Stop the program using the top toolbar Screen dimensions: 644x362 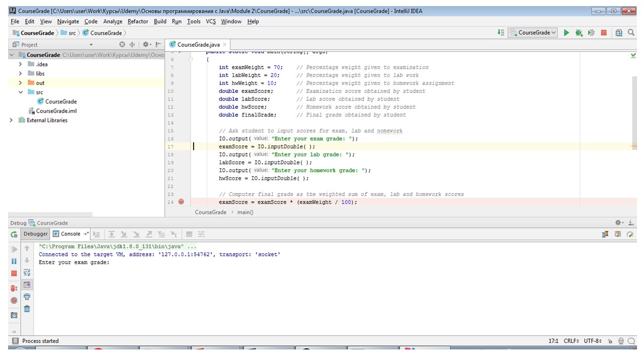[x=604, y=33]
